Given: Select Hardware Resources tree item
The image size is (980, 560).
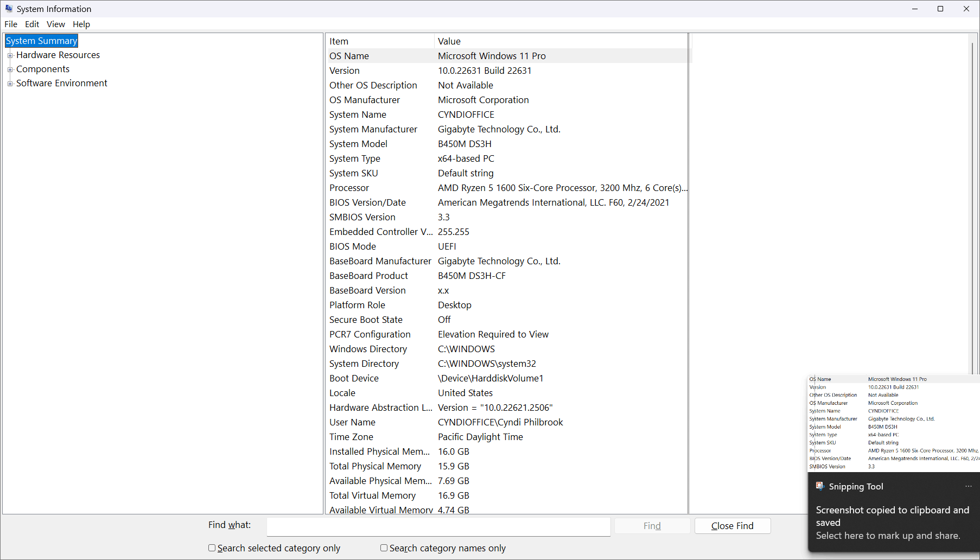Looking at the screenshot, I should 58,55.
